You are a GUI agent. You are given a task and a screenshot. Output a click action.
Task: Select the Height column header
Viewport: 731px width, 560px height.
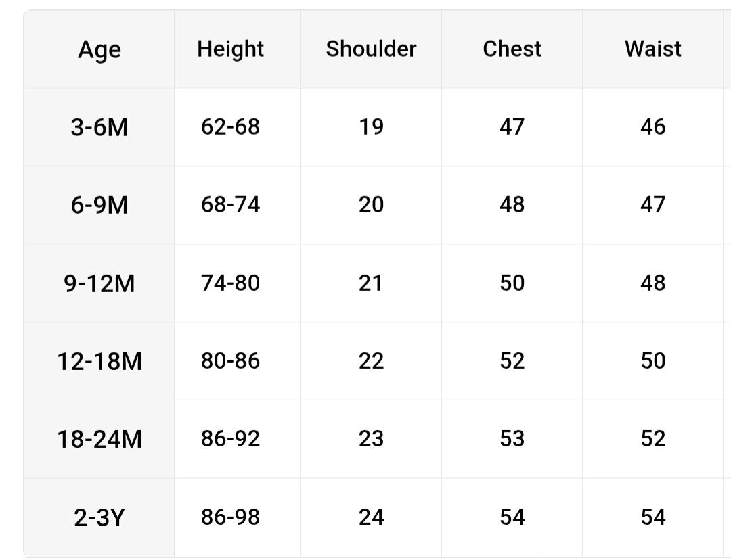(230, 49)
